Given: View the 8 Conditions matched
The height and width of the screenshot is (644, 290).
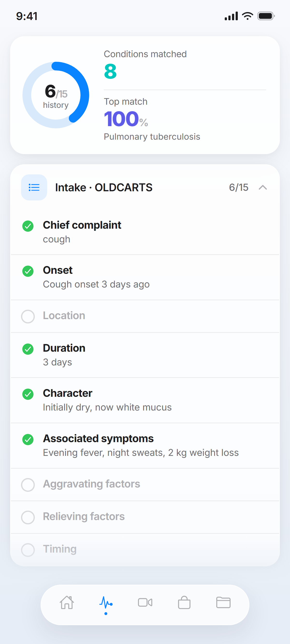Looking at the screenshot, I should coord(110,71).
